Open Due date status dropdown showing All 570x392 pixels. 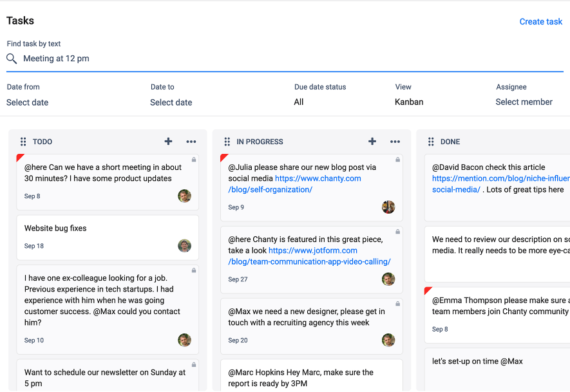click(x=299, y=102)
